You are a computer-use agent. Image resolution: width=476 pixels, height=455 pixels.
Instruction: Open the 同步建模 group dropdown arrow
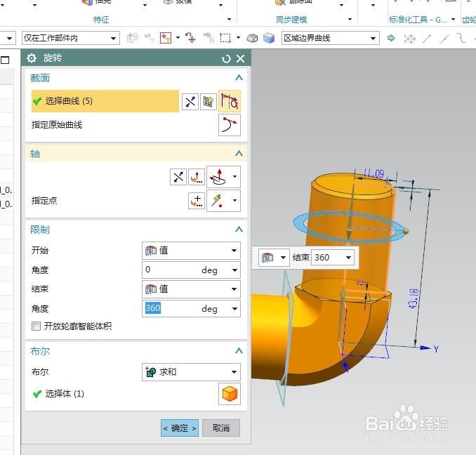click(x=350, y=20)
